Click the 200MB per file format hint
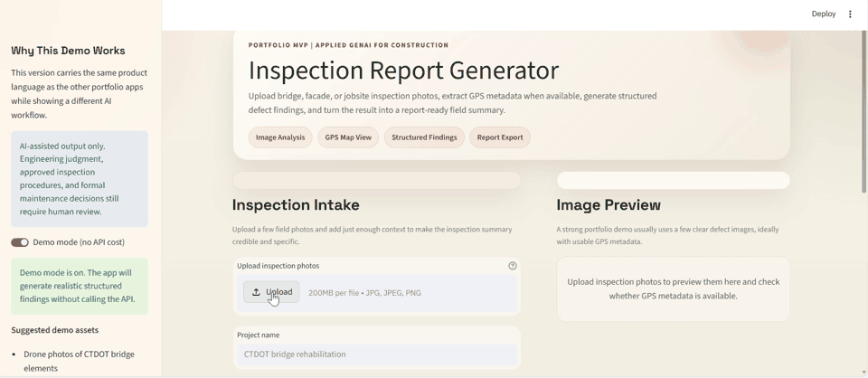Image resolution: width=868 pixels, height=378 pixels. click(364, 293)
